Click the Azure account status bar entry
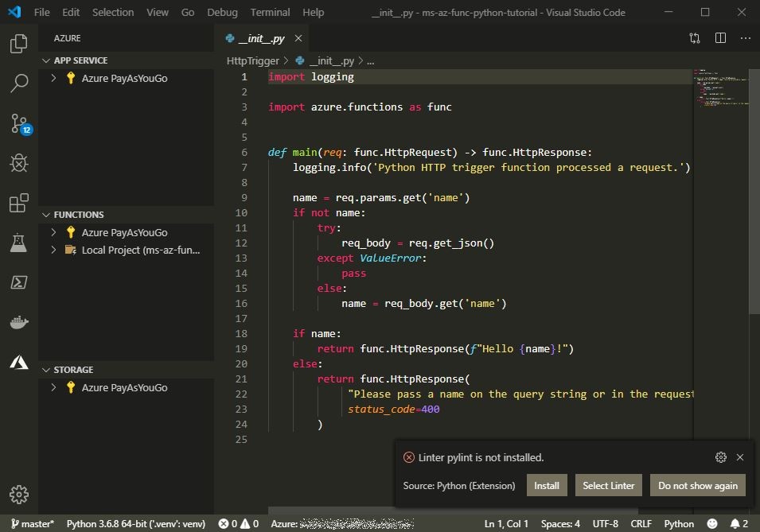The width and height of the screenshot is (760, 532). (342, 524)
